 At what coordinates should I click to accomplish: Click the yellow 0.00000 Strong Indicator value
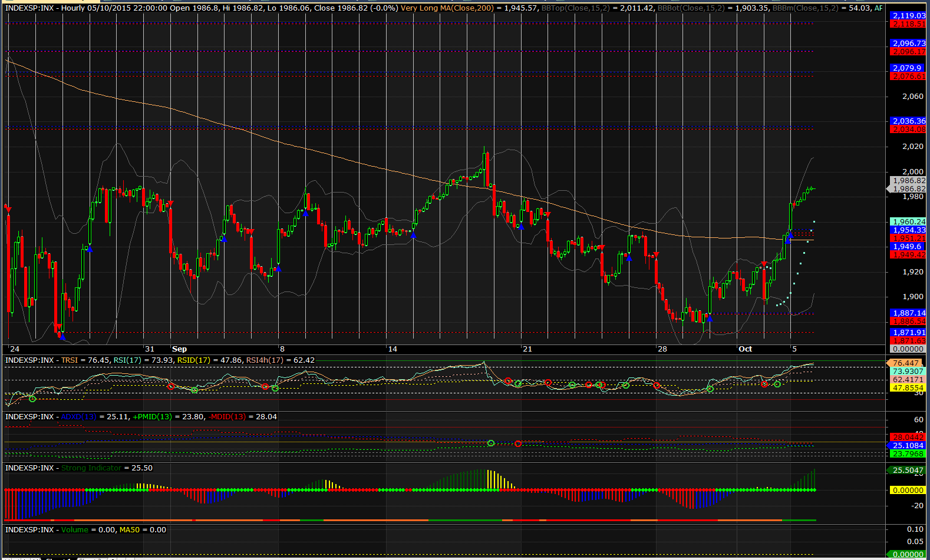click(908, 490)
